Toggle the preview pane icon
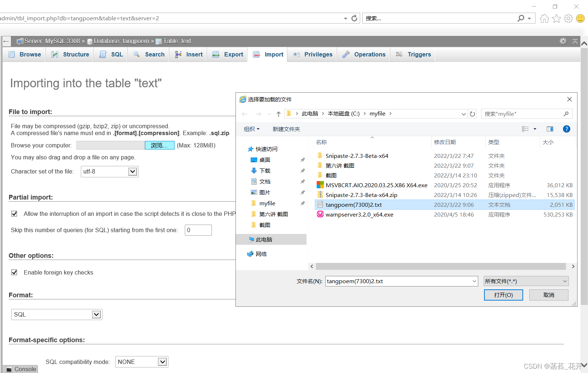588x373 pixels. pyautogui.click(x=550, y=129)
